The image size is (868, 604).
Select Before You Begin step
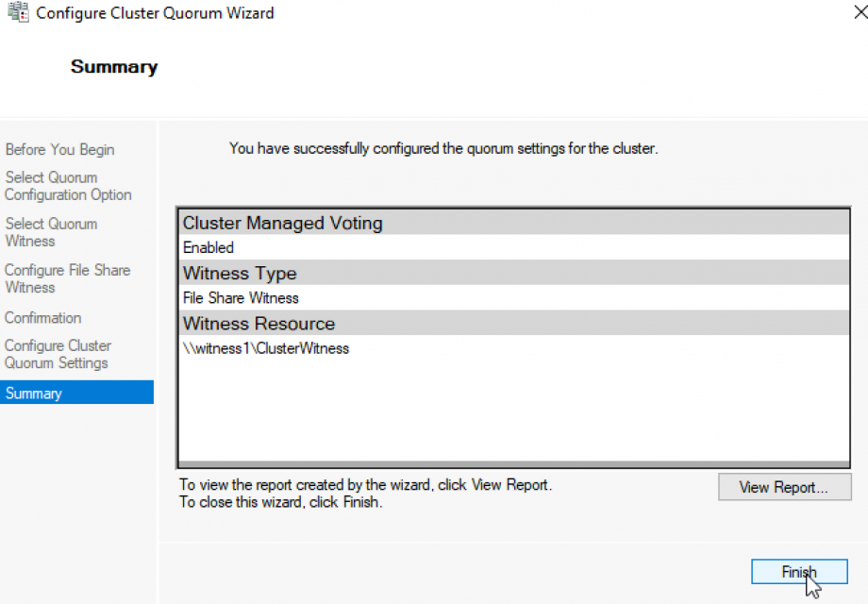59,149
